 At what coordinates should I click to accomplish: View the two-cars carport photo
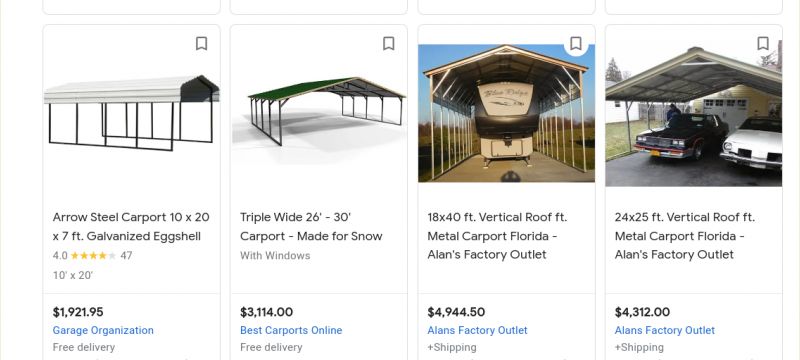tap(693, 116)
